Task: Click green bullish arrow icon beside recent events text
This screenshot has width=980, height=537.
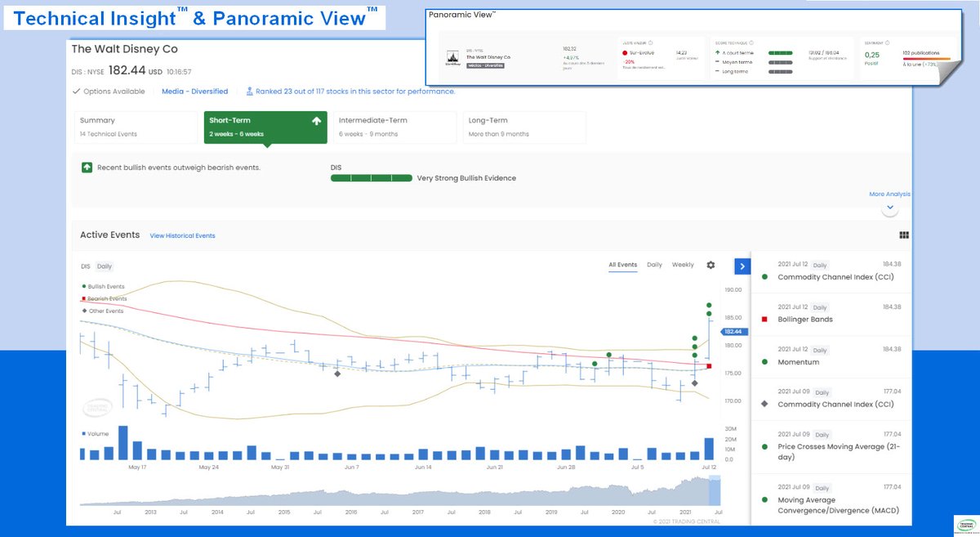Action: [x=86, y=168]
